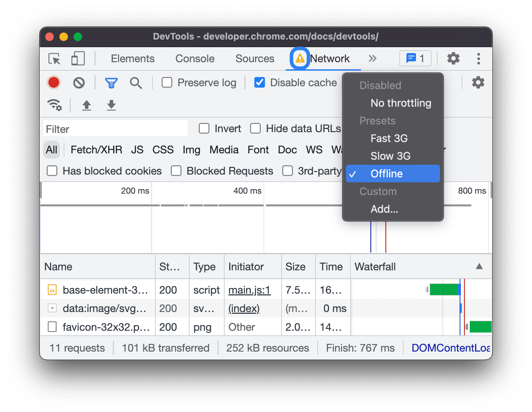
Task: Click the DOMContentLoaded link
Action: coord(450,348)
